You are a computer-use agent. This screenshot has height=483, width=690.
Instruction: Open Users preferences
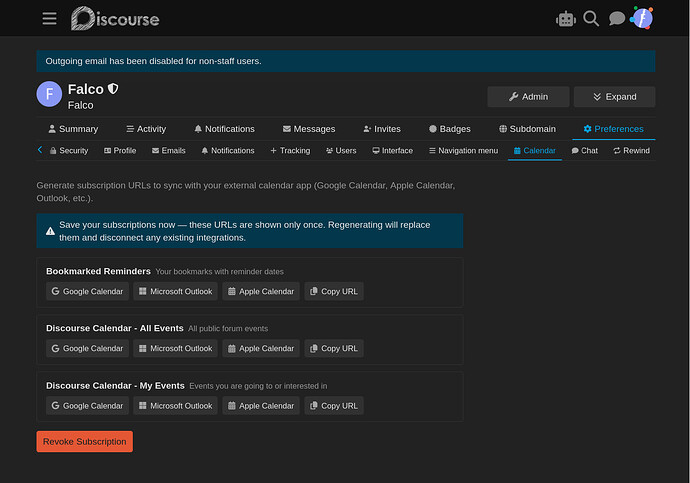coord(341,150)
